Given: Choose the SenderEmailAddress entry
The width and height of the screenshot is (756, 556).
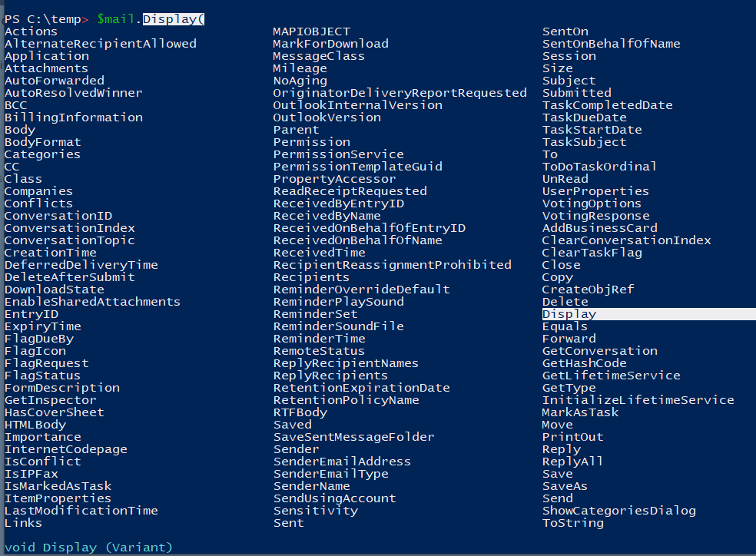Looking at the screenshot, I should [x=342, y=462].
